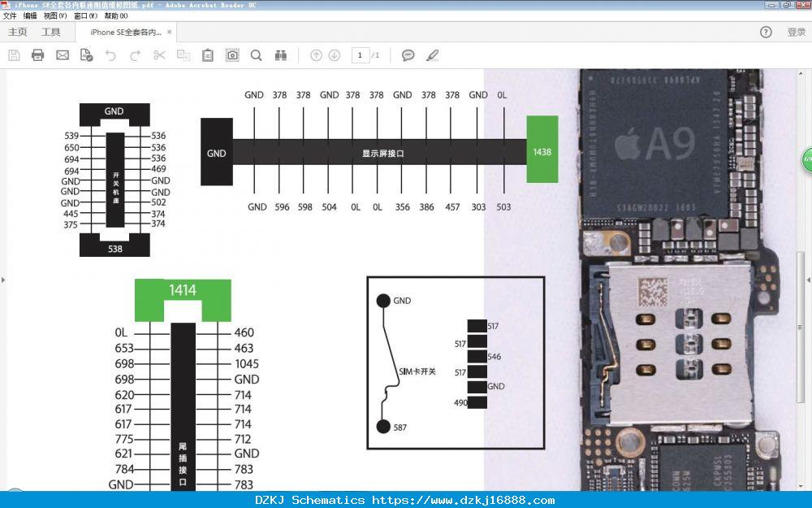Select the iPhone SE document tab
Image resolution: width=812 pixels, height=508 pixels.
(126, 33)
